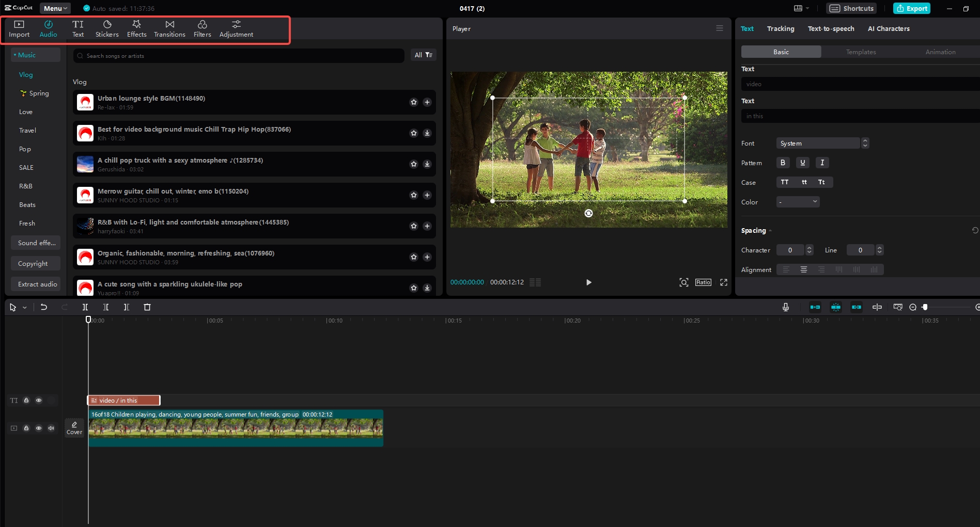Image resolution: width=980 pixels, height=527 pixels.
Task: Switch to the Tracking tab
Action: point(781,28)
